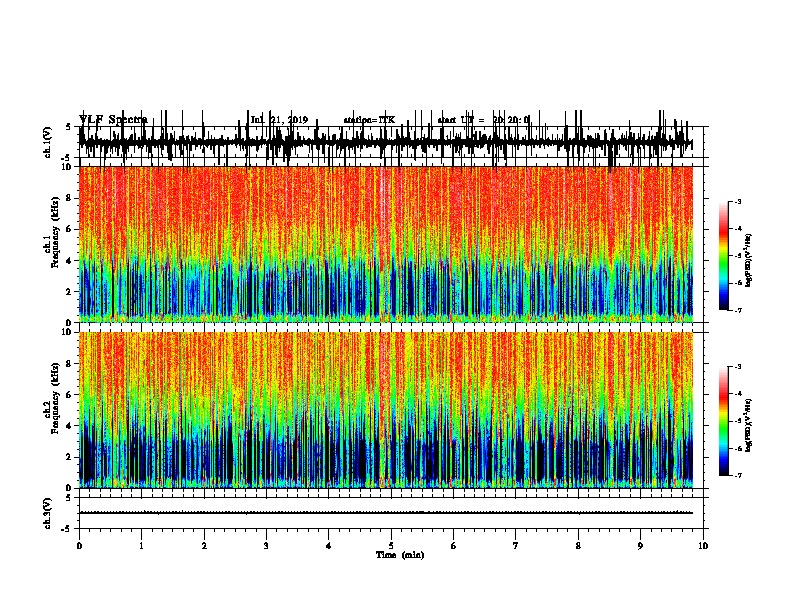
Task: Click the 'ch.1(V)' waveform axis label
Action: click(x=47, y=142)
